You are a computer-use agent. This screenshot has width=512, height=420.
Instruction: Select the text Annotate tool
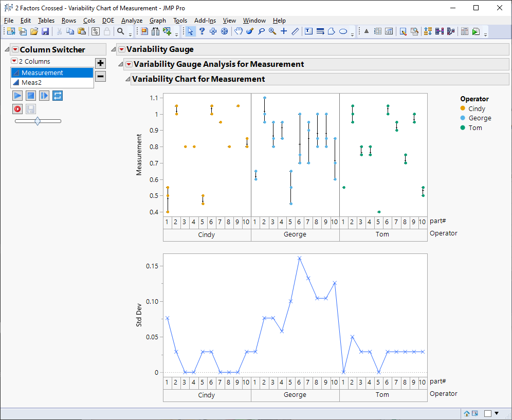click(308, 31)
